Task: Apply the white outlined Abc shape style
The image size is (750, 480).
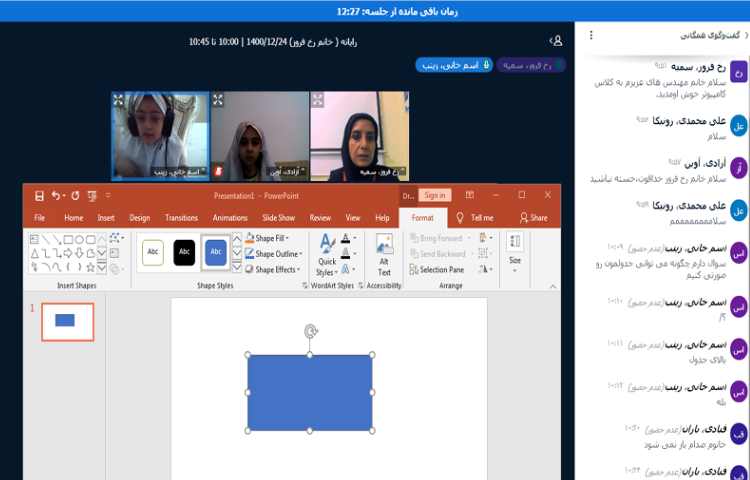Action: pyautogui.click(x=153, y=252)
